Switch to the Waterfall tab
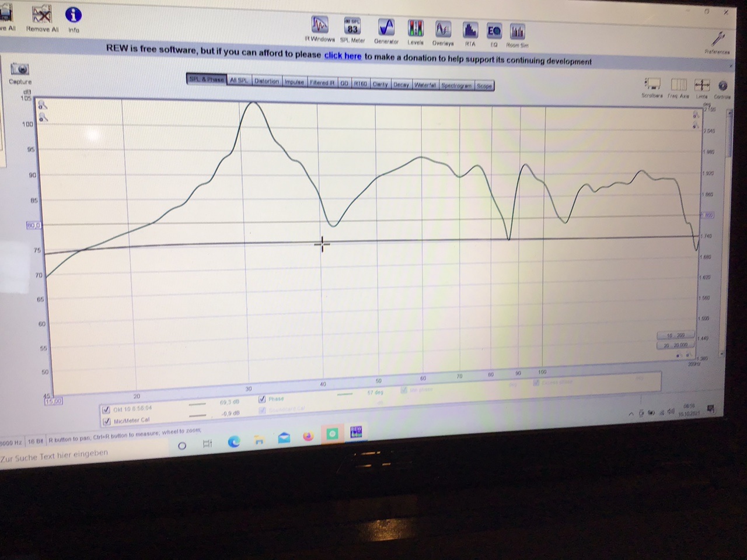This screenshot has width=747, height=560. click(x=425, y=85)
